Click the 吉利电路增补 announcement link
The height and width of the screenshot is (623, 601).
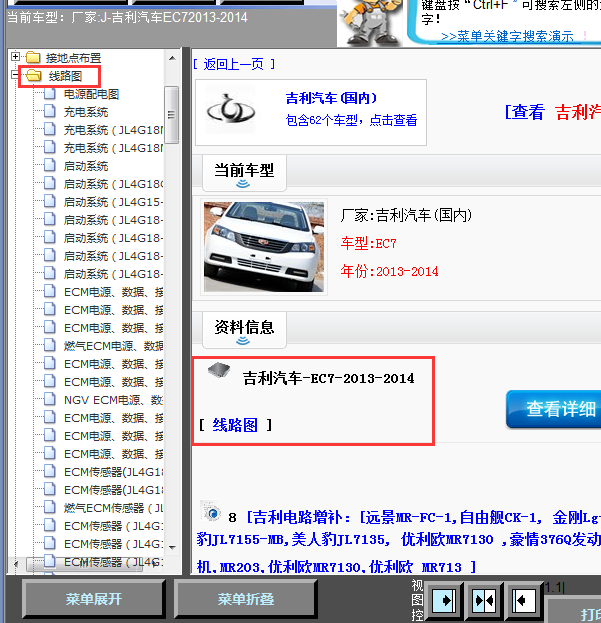(399, 541)
